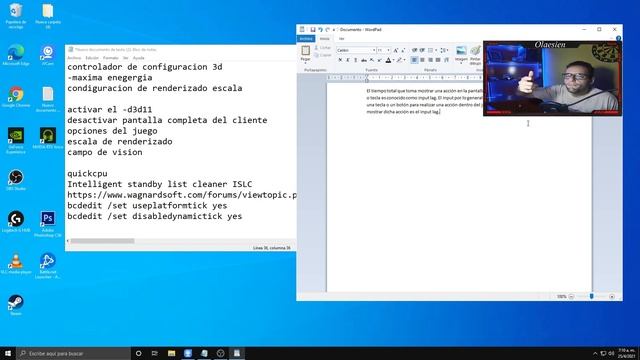
Task: Open the Formato menu in Notepad
Action: coord(111,58)
